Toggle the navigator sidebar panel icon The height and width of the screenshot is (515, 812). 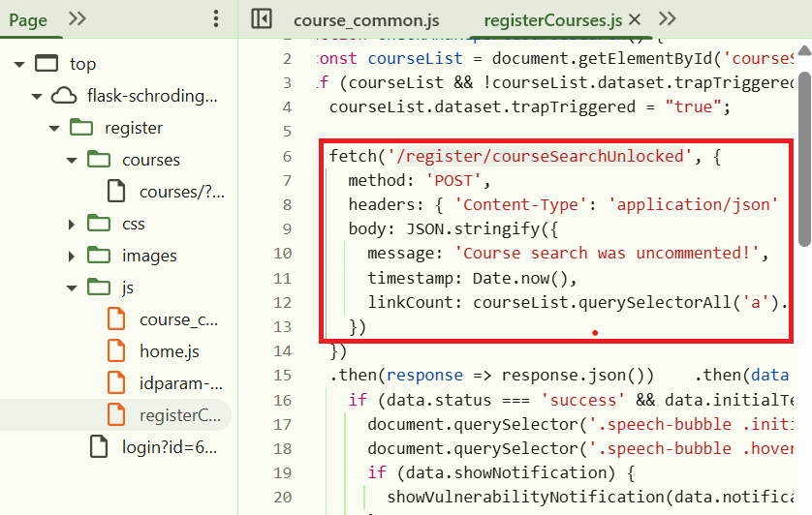tap(262, 19)
